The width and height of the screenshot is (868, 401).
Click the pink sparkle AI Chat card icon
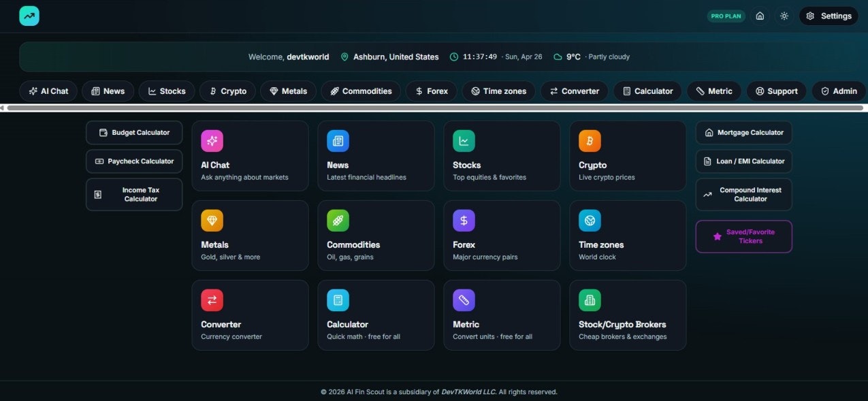[x=212, y=141]
